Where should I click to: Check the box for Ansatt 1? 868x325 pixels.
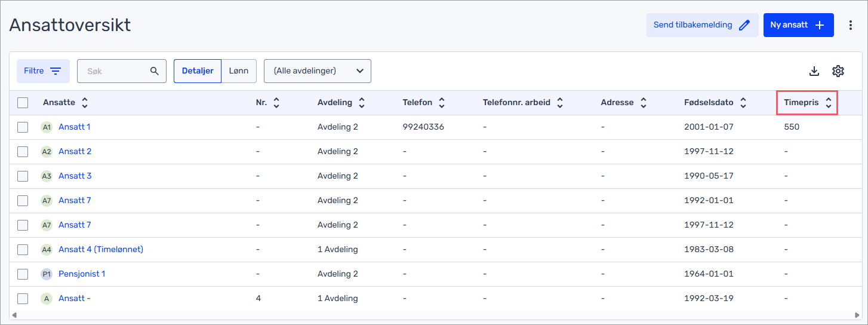[x=23, y=127]
